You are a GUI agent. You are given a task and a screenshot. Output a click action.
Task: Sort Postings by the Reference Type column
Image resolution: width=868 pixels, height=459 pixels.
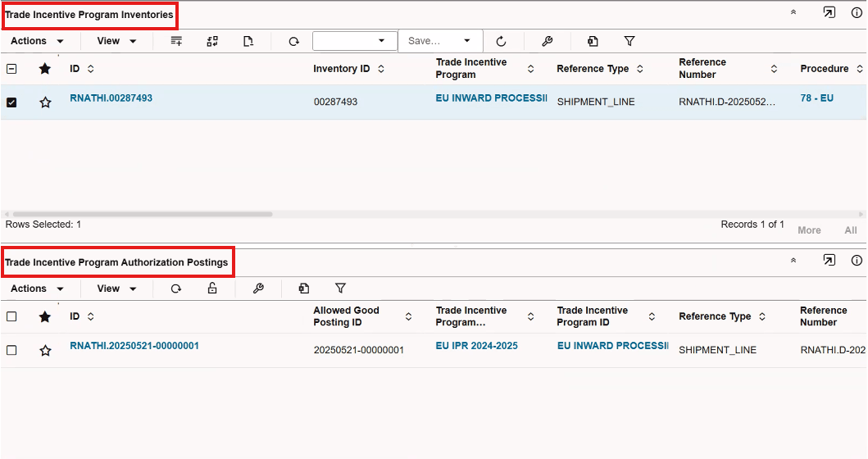(x=762, y=316)
